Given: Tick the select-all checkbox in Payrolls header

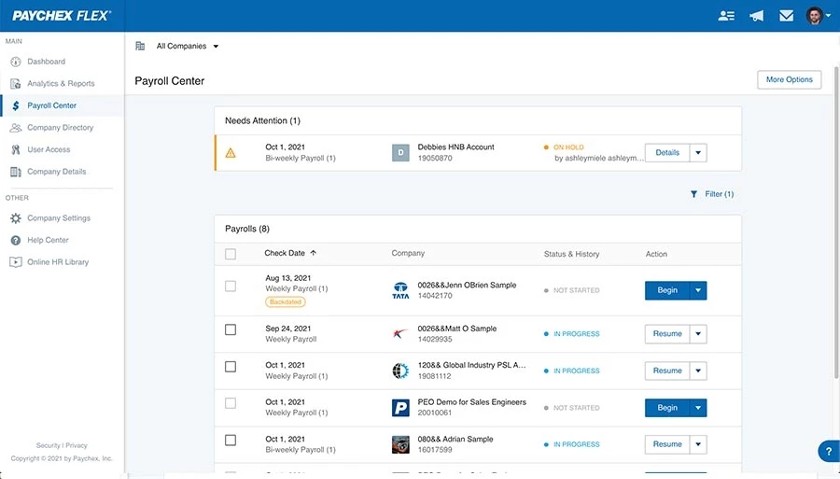Looking at the screenshot, I should (230, 254).
